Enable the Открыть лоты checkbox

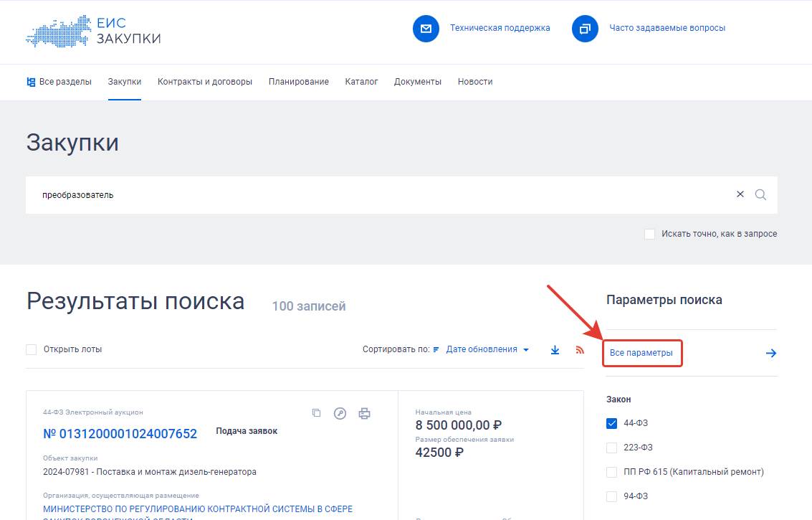(x=31, y=349)
